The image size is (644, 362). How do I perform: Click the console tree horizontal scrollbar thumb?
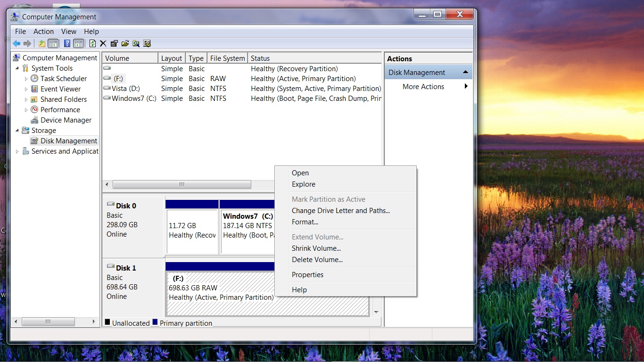48,321
